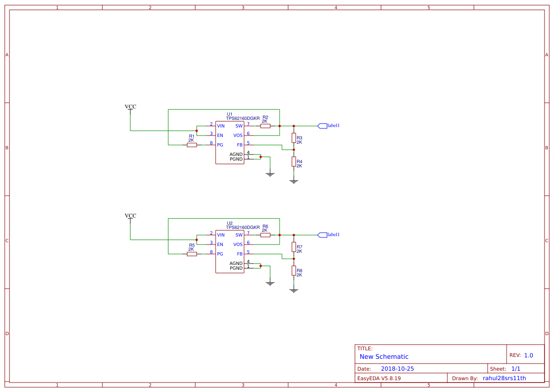
Task: Click resistor R5 near the U2 PG pin
Action: 191,254
